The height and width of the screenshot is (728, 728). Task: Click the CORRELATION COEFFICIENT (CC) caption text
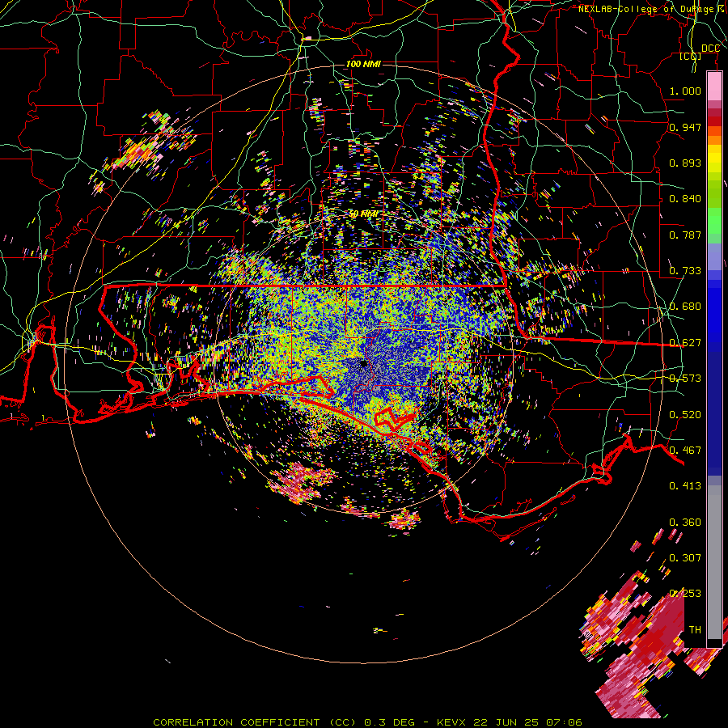(x=255, y=722)
